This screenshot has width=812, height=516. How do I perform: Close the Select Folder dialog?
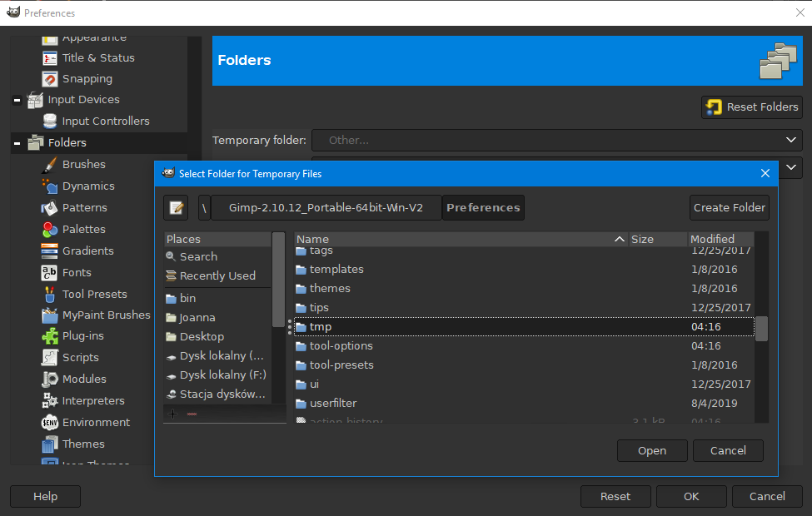pyautogui.click(x=765, y=173)
